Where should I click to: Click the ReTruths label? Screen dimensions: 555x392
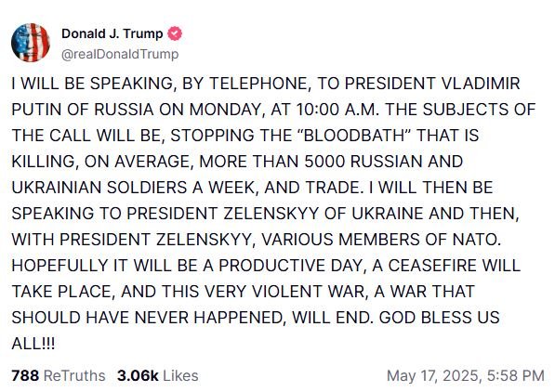pyautogui.click(x=74, y=375)
